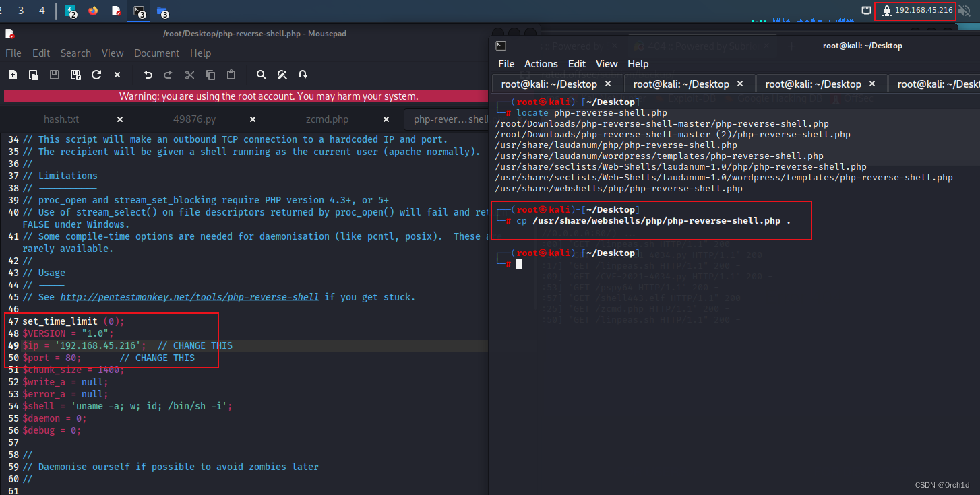Click the pentestmonkey.net URL in line 45
The width and height of the screenshot is (980, 495).
tap(189, 297)
